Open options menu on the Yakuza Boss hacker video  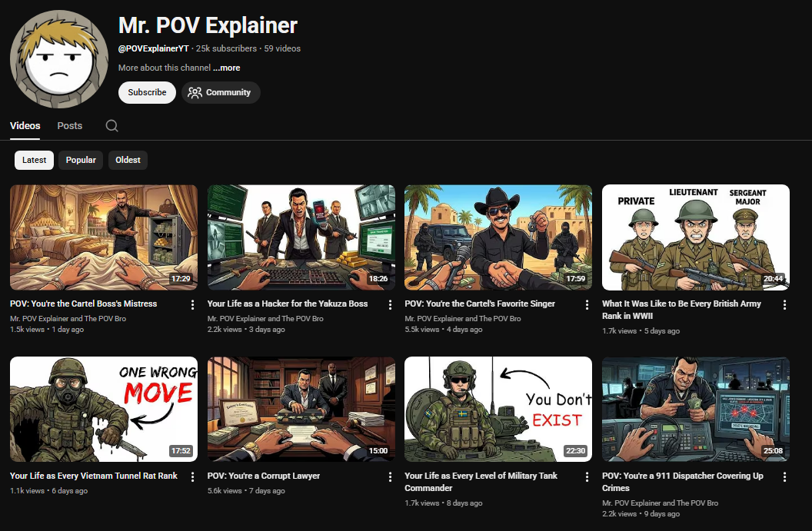pos(389,304)
